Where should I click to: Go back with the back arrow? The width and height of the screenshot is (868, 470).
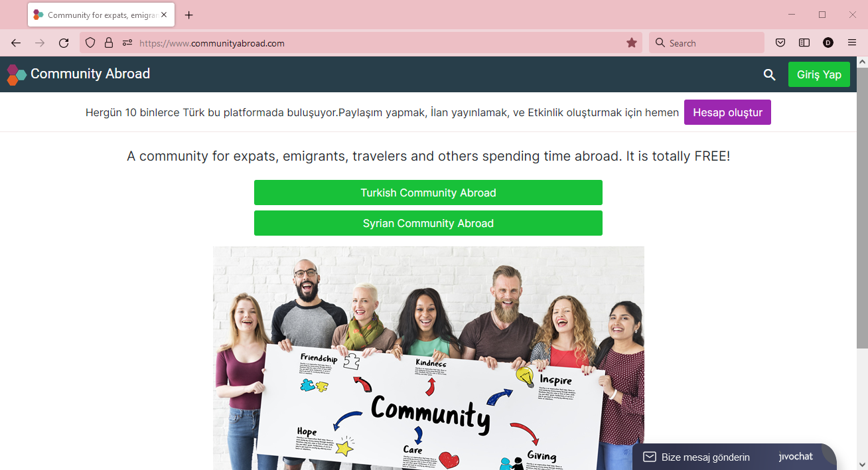coord(16,43)
